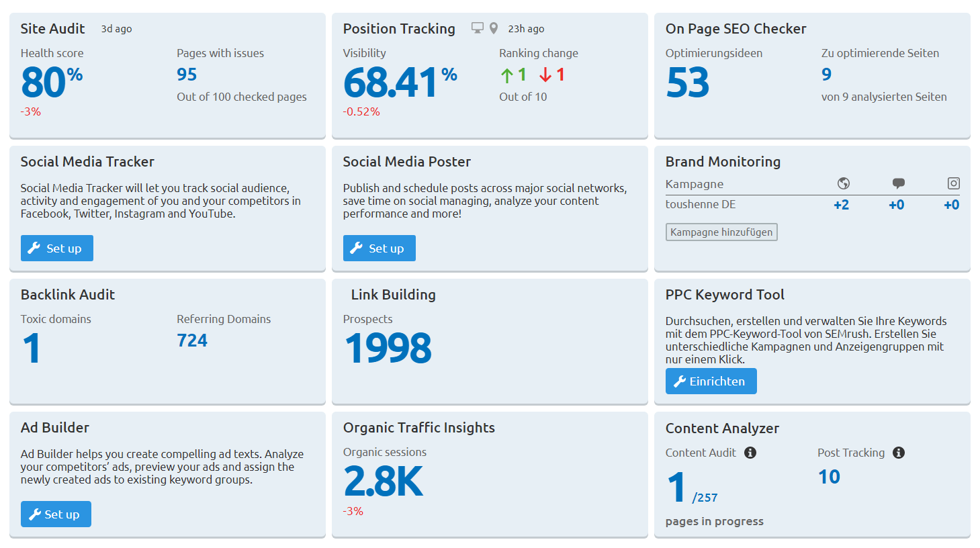Viewport: 980px width, 548px height.
Task: Click the globe icon in Brand Monitoring
Action: click(x=844, y=183)
